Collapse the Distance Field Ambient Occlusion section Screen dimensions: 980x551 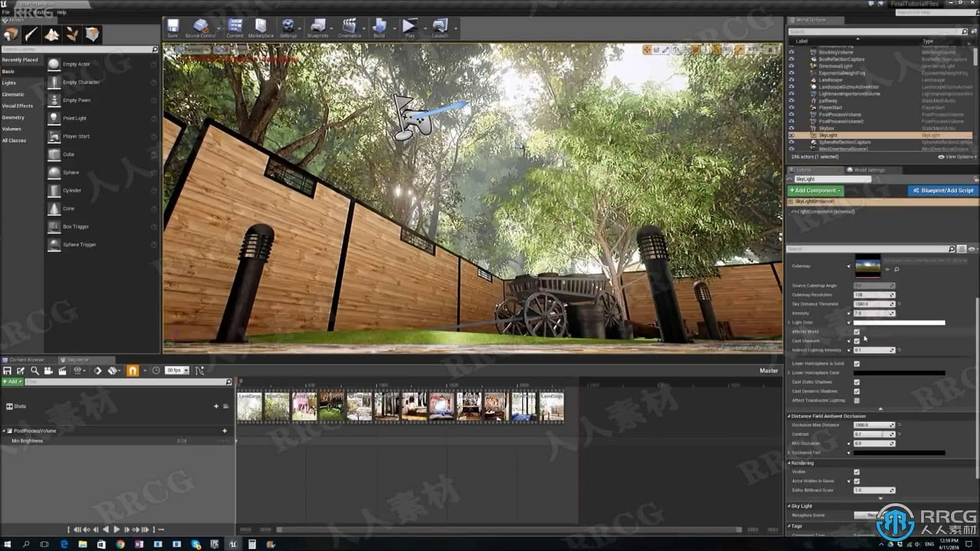[789, 416]
